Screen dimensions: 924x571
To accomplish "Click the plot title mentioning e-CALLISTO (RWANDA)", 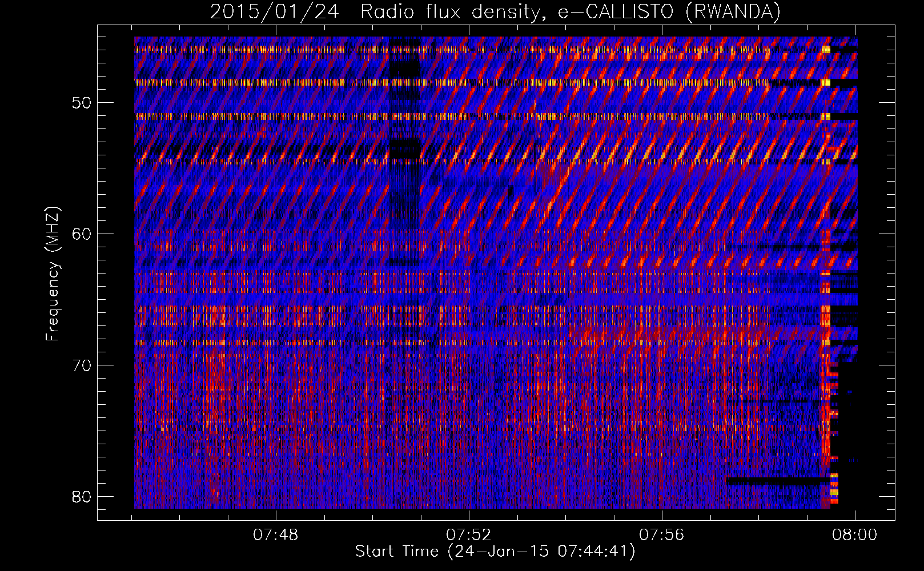I will tap(495, 11).
